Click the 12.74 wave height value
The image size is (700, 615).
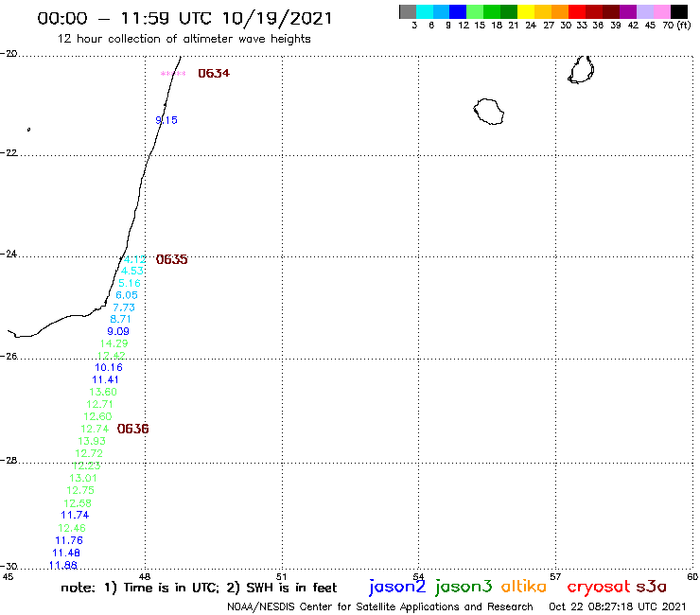[x=95, y=429]
